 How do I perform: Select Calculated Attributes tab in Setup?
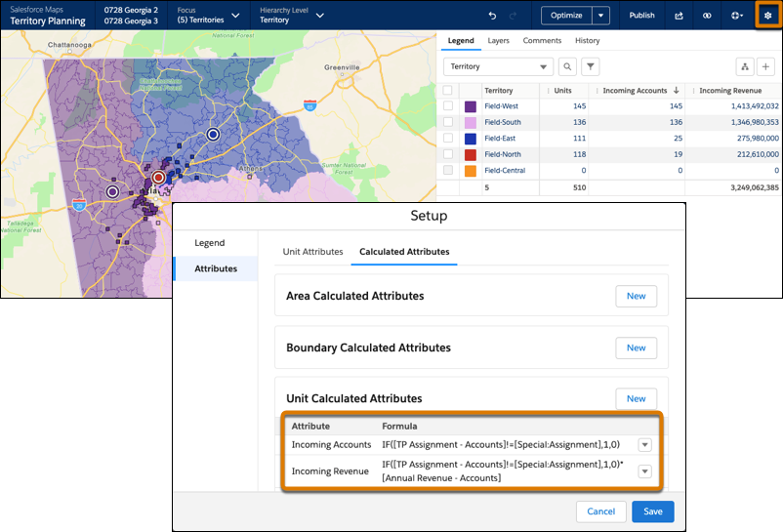pos(404,252)
